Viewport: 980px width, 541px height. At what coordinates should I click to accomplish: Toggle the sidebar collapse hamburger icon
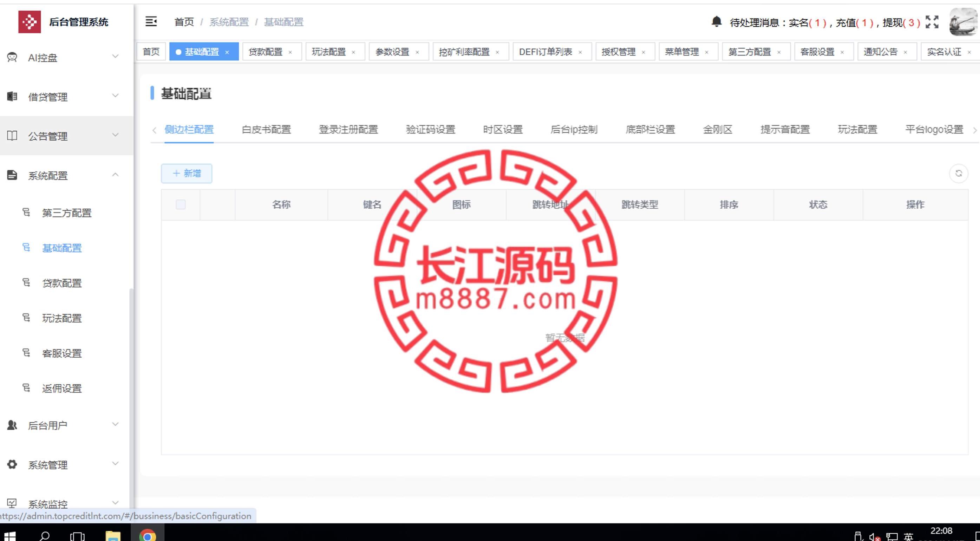pos(151,21)
